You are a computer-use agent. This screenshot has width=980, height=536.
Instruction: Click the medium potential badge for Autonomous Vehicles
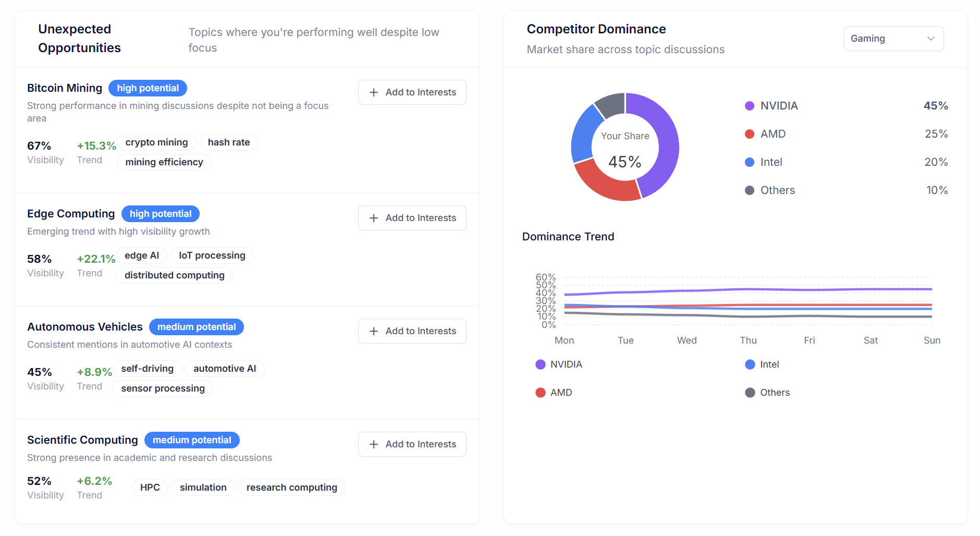(x=197, y=327)
